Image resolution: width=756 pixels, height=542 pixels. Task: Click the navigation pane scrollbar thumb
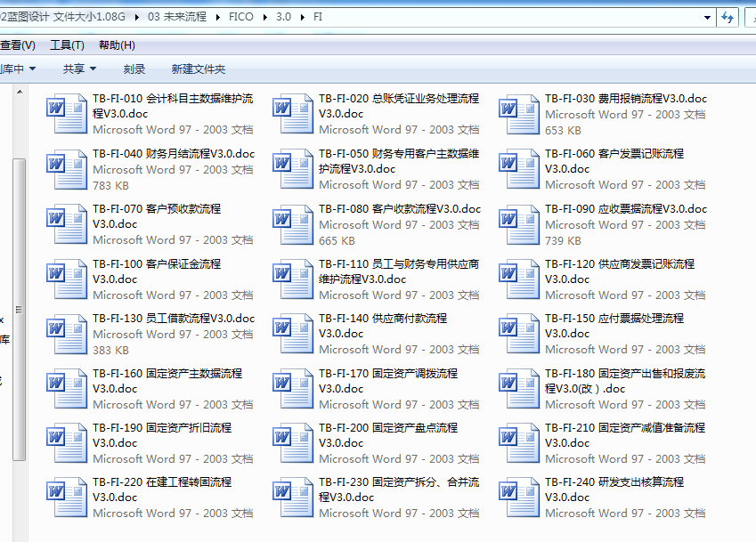(19, 310)
